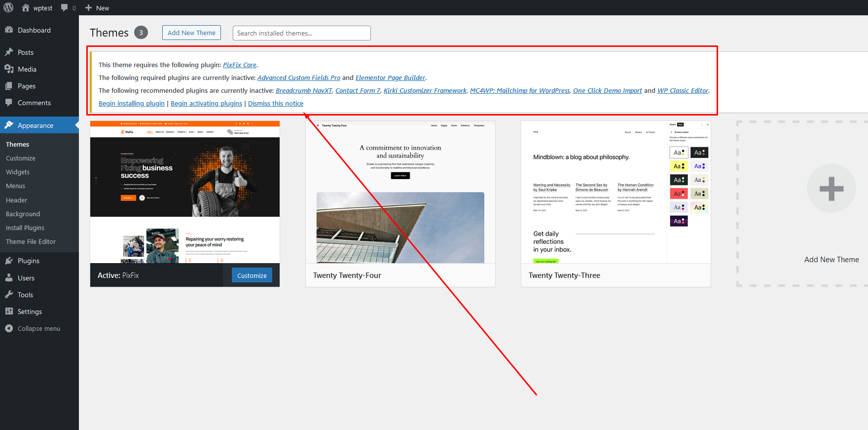Click the Users icon in sidebar
Viewport: 868px width, 430px height.
click(x=9, y=278)
